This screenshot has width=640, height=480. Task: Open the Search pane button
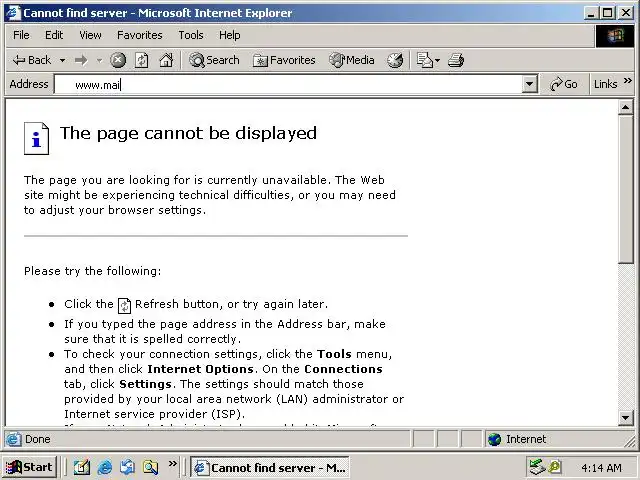point(214,60)
